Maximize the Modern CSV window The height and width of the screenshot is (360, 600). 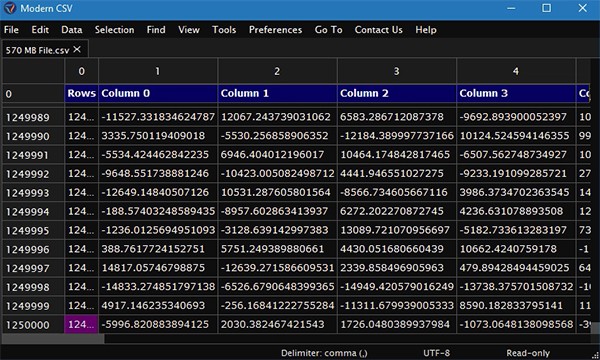pyautogui.click(x=546, y=8)
